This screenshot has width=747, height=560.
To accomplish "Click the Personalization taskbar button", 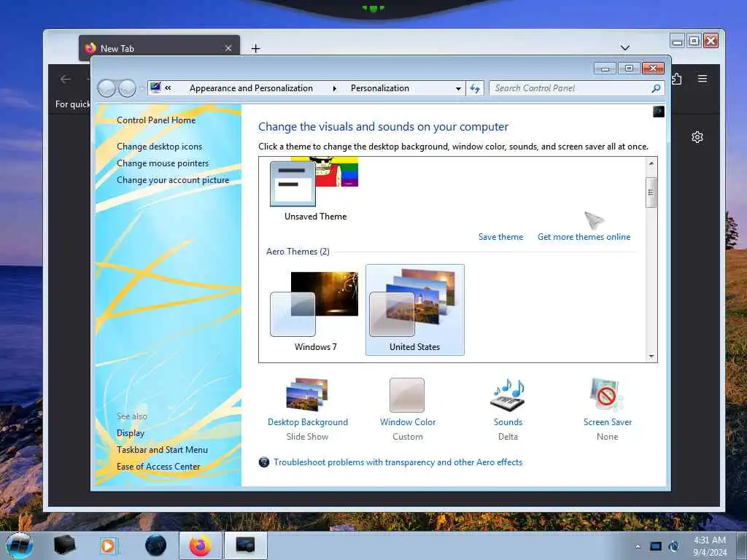I will click(245, 545).
